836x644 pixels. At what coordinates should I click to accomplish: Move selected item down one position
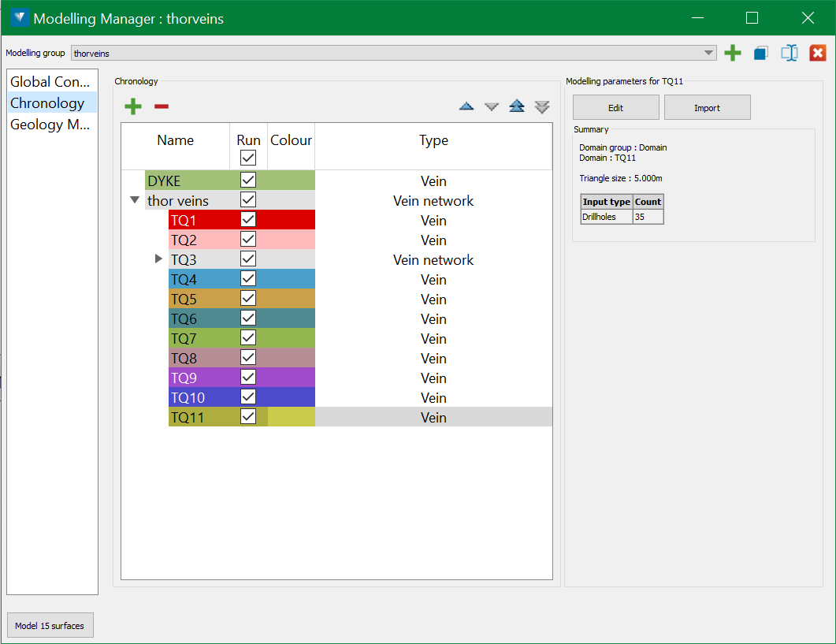coord(492,106)
